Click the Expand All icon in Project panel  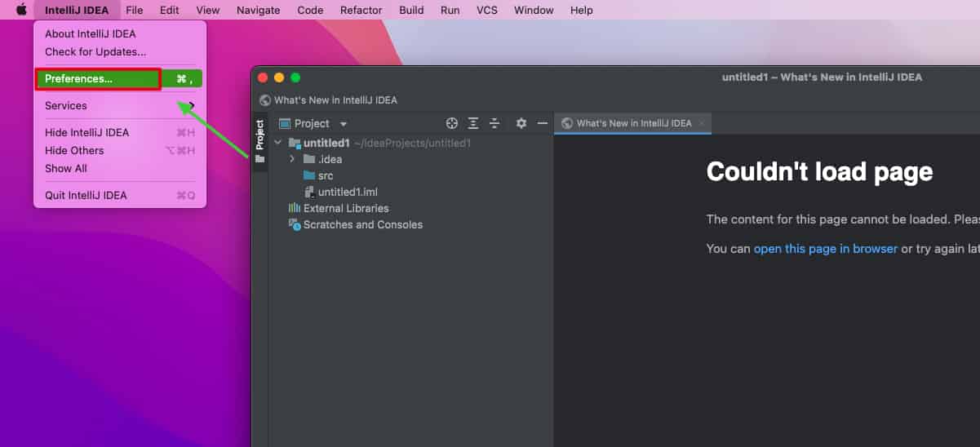(x=473, y=123)
